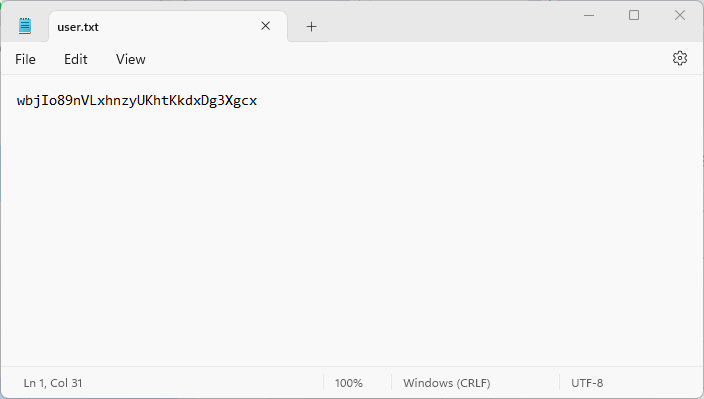The image size is (704, 399).
Task: Open the File menu
Action: (x=25, y=59)
